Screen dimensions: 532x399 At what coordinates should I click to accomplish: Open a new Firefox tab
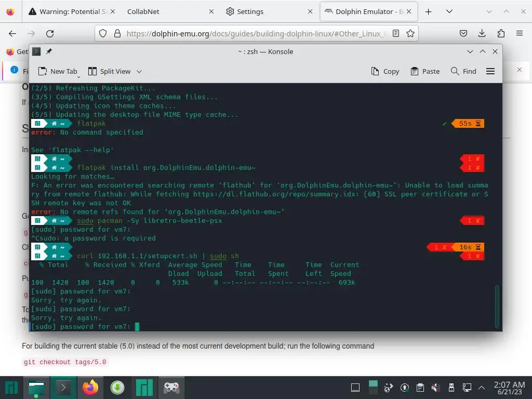tap(429, 11)
